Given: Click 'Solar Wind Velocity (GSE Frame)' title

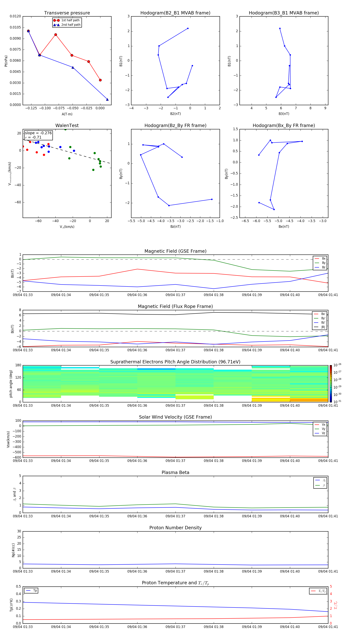Looking at the screenshot, I should pyautogui.click(x=175, y=417).
